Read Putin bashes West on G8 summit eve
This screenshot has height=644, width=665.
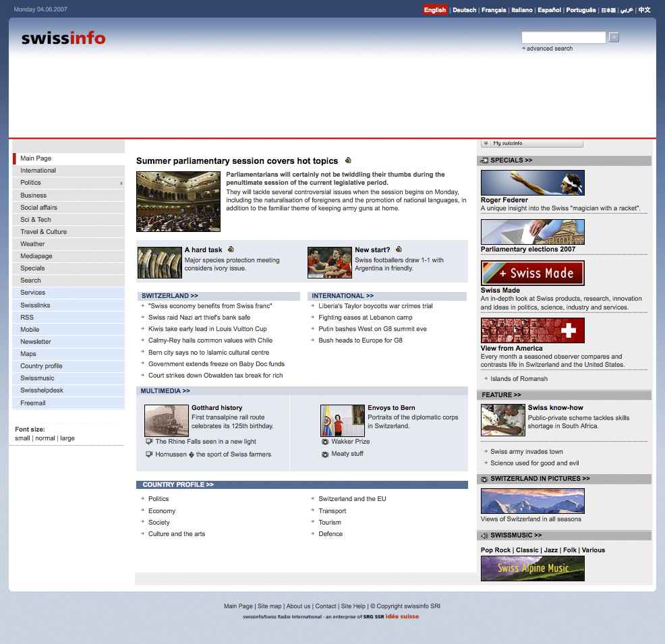click(372, 329)
